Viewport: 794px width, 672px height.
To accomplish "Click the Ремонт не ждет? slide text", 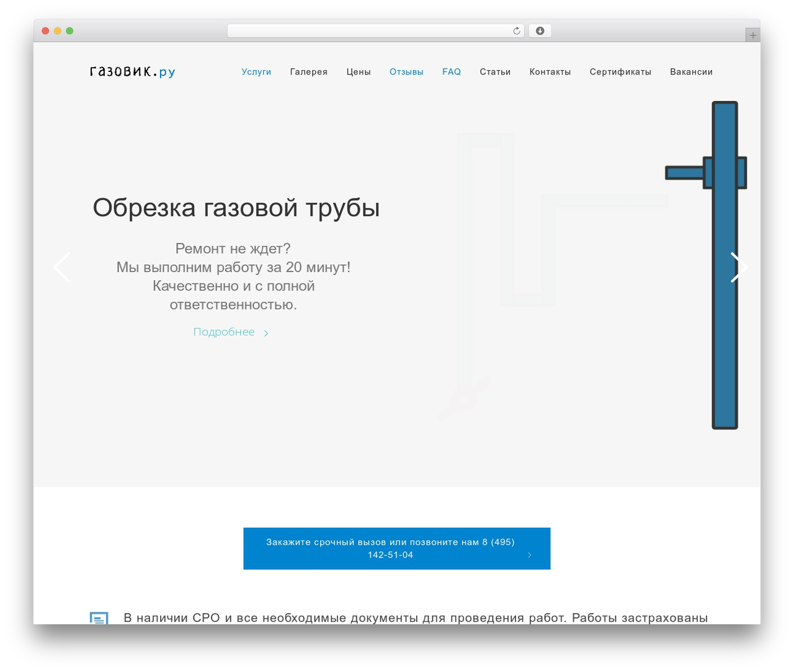I will (233, 249).
